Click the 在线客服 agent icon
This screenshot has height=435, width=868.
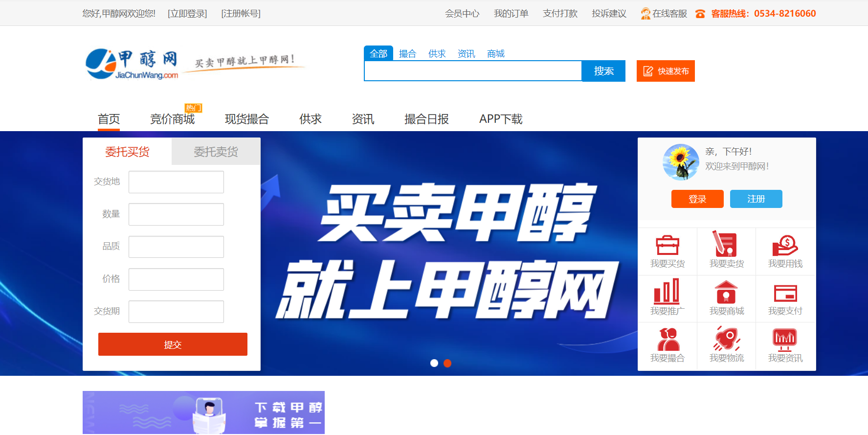tap(645, 14)
